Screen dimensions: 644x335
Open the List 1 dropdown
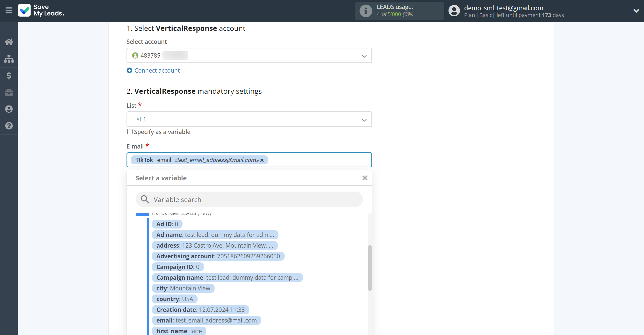pyautogui.click(x=249, y=119)
